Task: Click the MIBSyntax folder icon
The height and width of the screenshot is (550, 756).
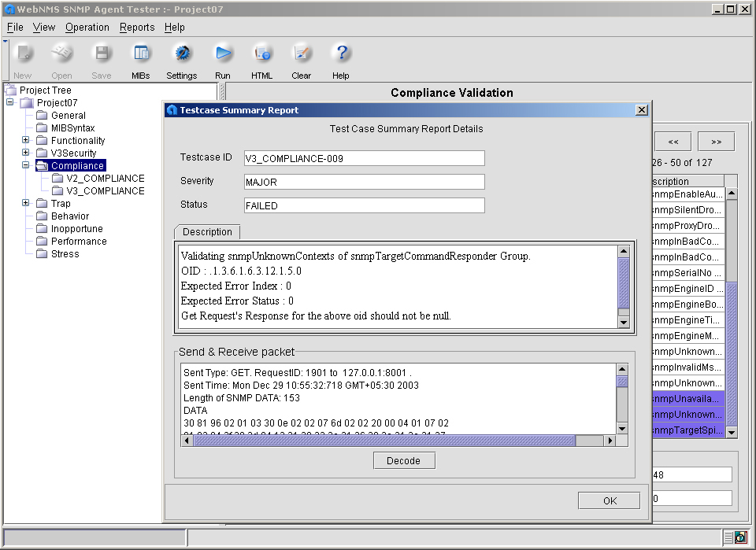Action: click(x=42, y=127)
